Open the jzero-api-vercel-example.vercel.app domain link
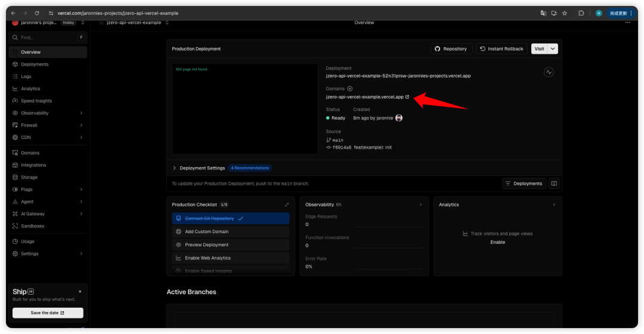The height and width of the screenshot is (334, 644). [365, 97]
